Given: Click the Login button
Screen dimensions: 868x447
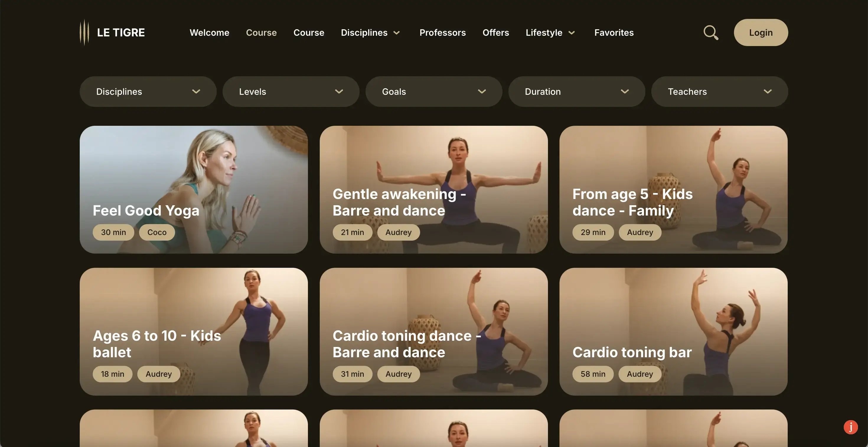Looking at the screenshot, I should (761, 32).
